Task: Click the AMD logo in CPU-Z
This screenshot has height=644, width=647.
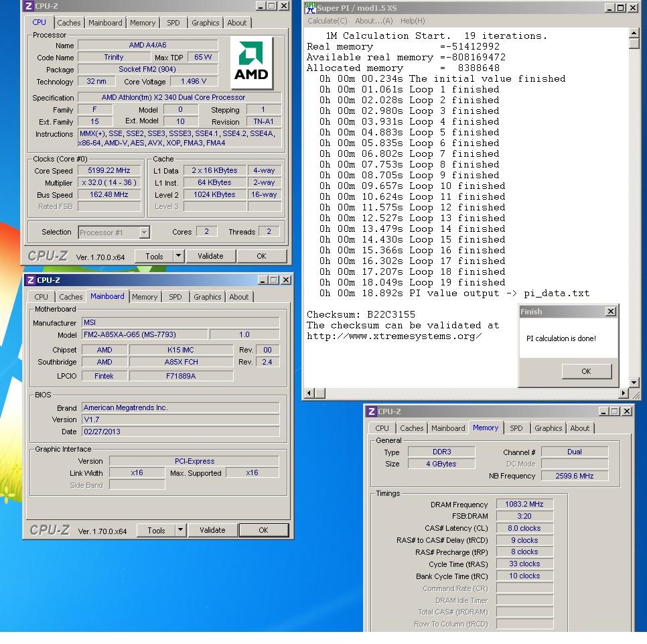Action: click(251, 62)
